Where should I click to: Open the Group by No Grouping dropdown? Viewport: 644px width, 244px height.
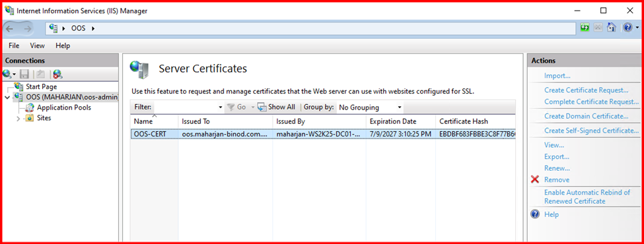coord(370,107)
